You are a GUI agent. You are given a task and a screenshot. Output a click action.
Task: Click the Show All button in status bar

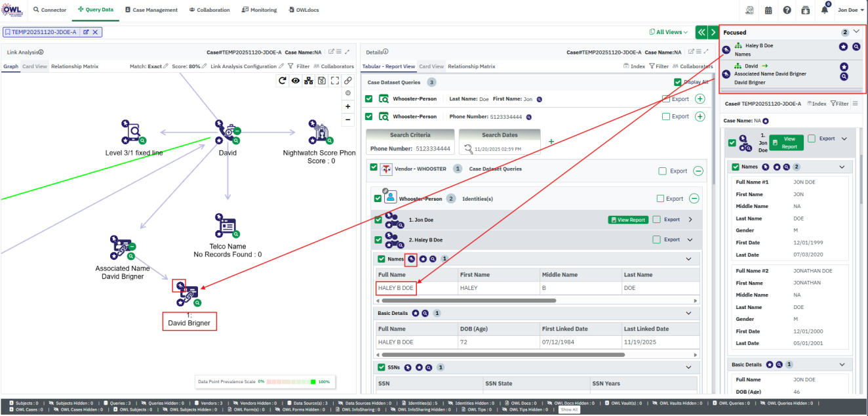[569, 409]
